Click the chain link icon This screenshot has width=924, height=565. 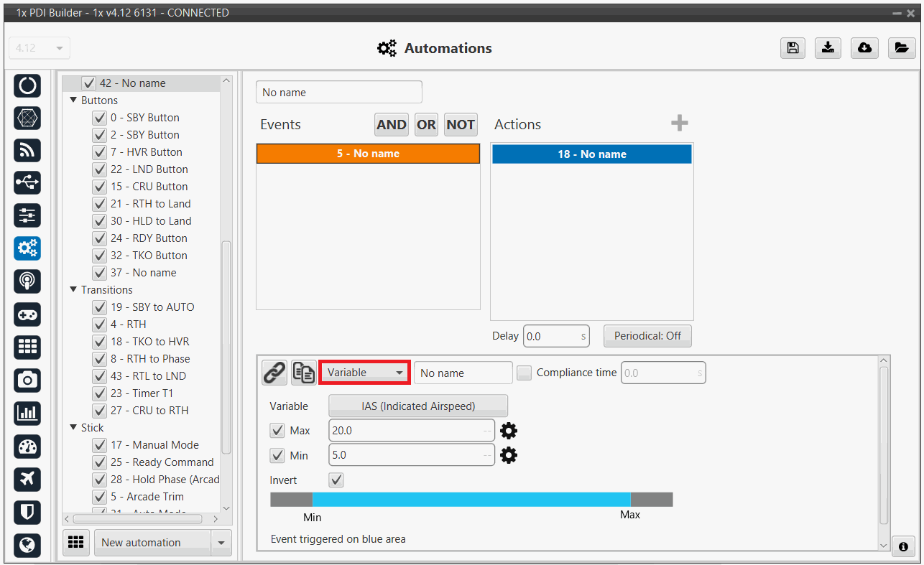[274, 373]
